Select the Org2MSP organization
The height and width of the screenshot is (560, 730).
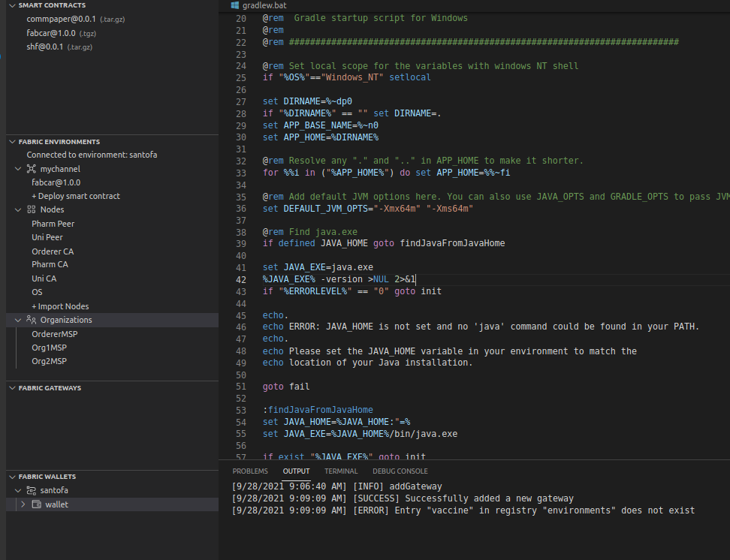coord(49,361)
